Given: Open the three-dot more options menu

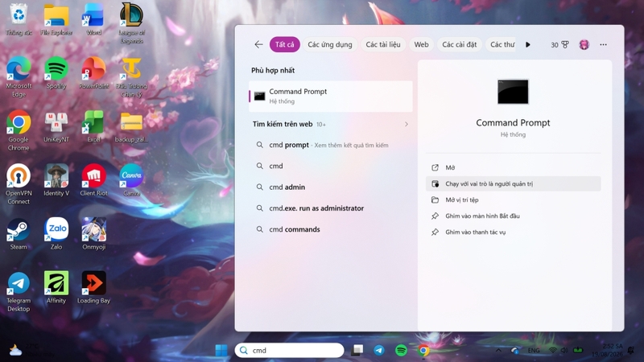Looking at the screenshot, I should (x=603, y=44).
